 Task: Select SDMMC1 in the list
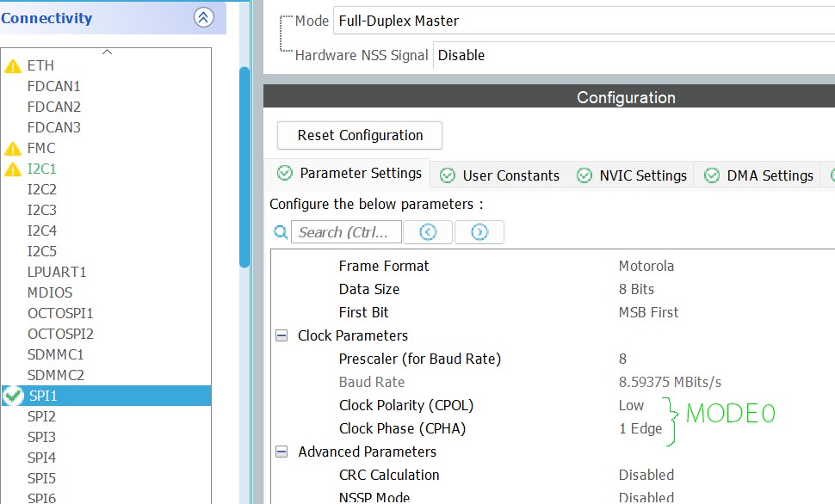[55, 354]
